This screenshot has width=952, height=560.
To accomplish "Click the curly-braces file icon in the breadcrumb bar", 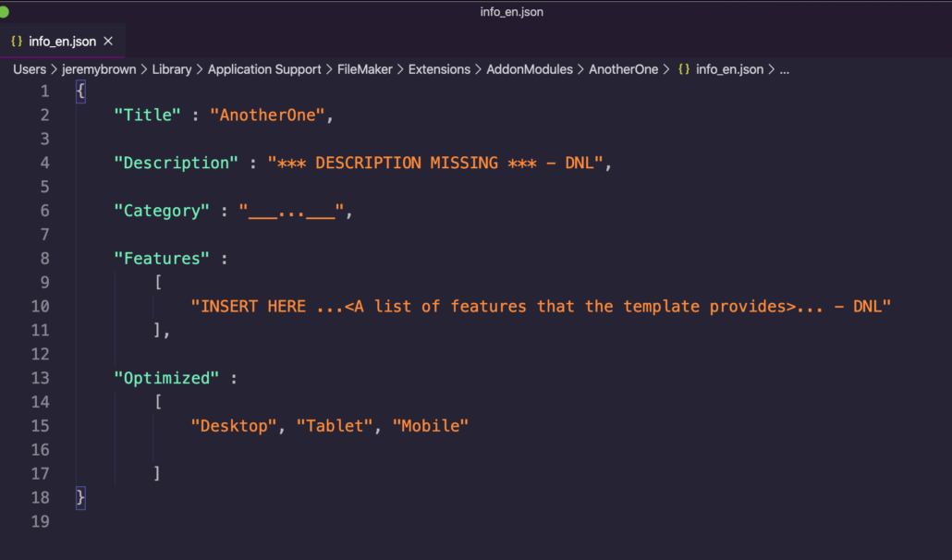I will [685, 69].
